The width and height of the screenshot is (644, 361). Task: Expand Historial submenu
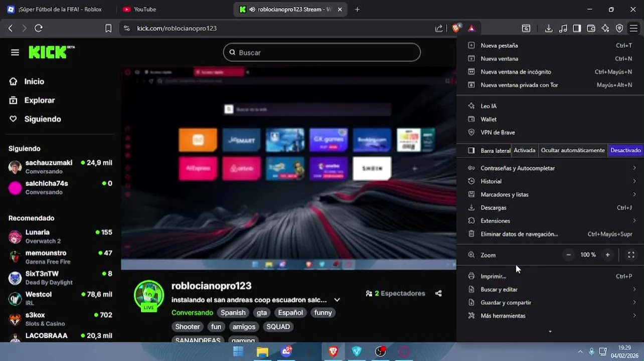[550, 181]
